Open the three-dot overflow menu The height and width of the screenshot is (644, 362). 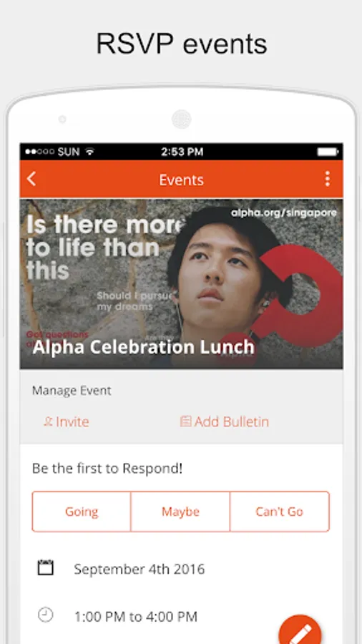pos(327,179)
